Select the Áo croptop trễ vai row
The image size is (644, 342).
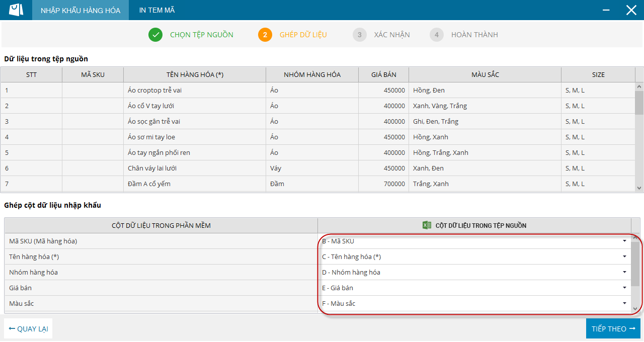point(196,91)
